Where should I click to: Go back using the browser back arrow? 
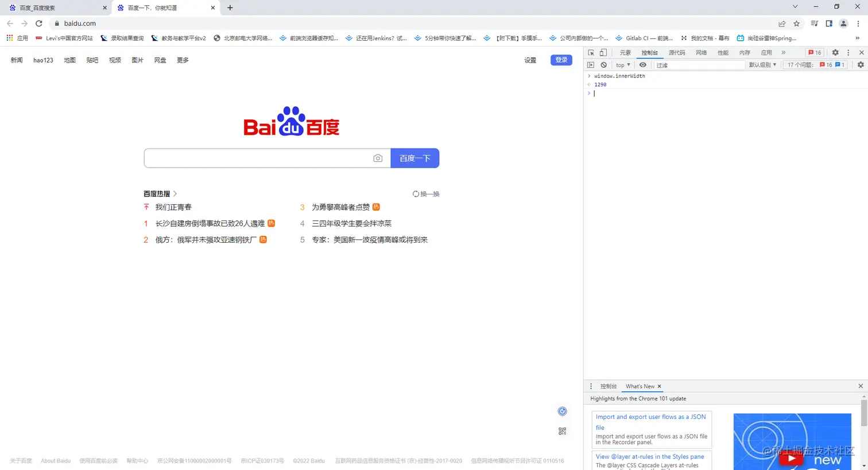point(10,24)
